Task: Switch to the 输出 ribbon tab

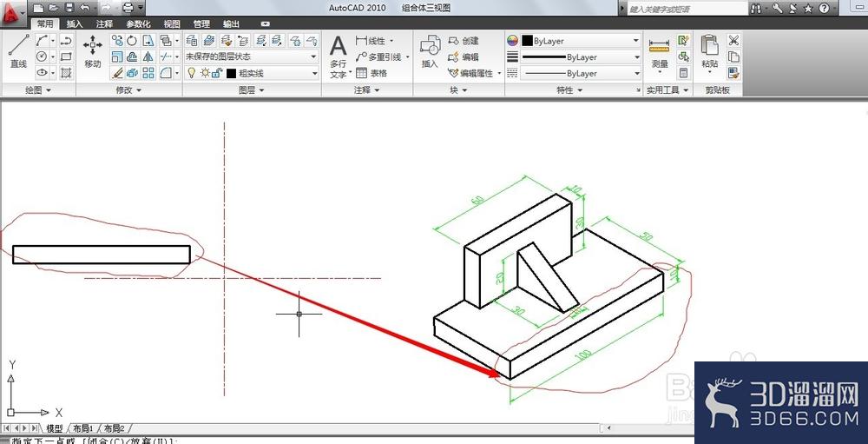Action: click(x=232, y=23)
